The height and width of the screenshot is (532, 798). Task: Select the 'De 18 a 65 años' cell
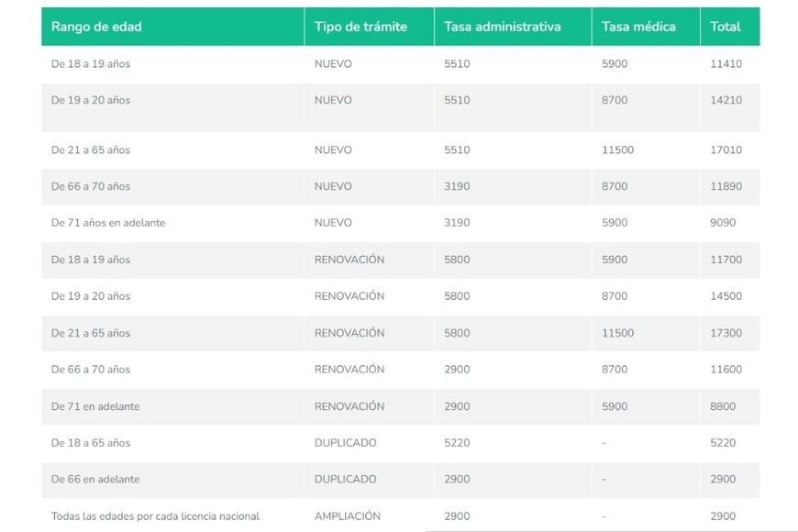[91, 443]
